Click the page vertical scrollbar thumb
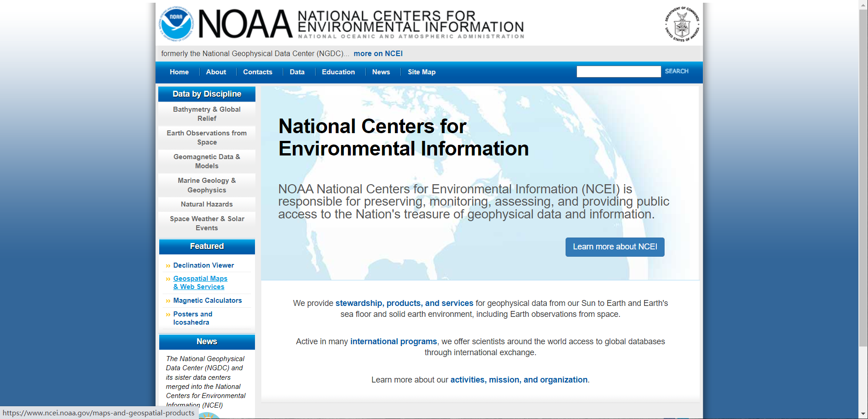This screenshot has height=419, width=868. (863, 178)
